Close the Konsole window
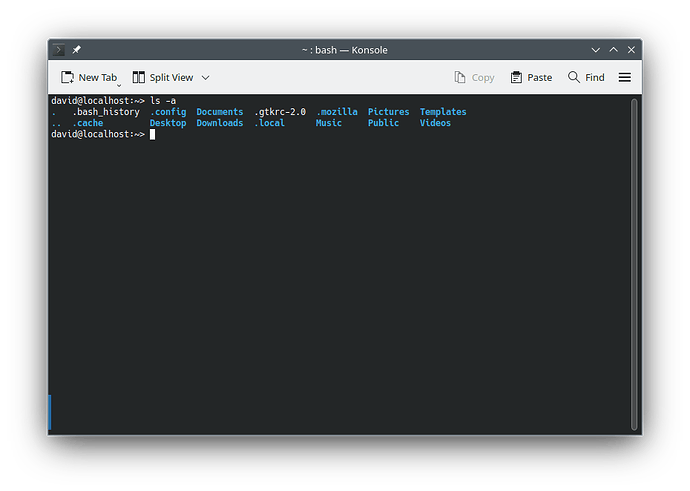Image resolution: width=690 pixels, height=491 pixels. 630,50
